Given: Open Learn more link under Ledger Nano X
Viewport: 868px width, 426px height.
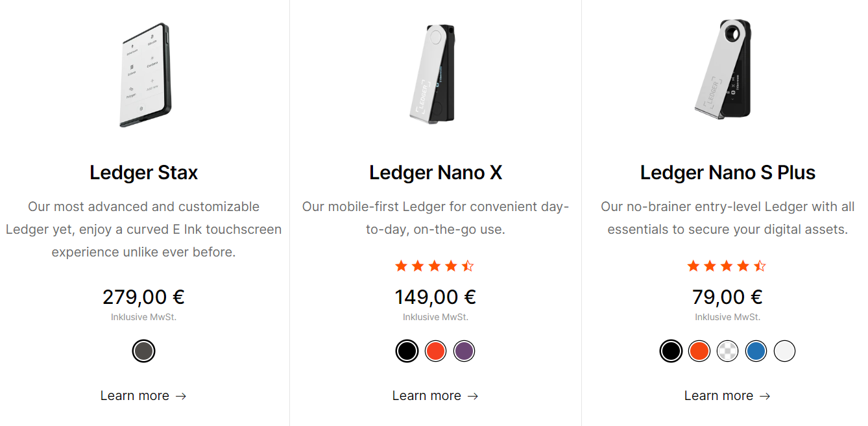Looking at the screenshot, I should tap(435, 395).
